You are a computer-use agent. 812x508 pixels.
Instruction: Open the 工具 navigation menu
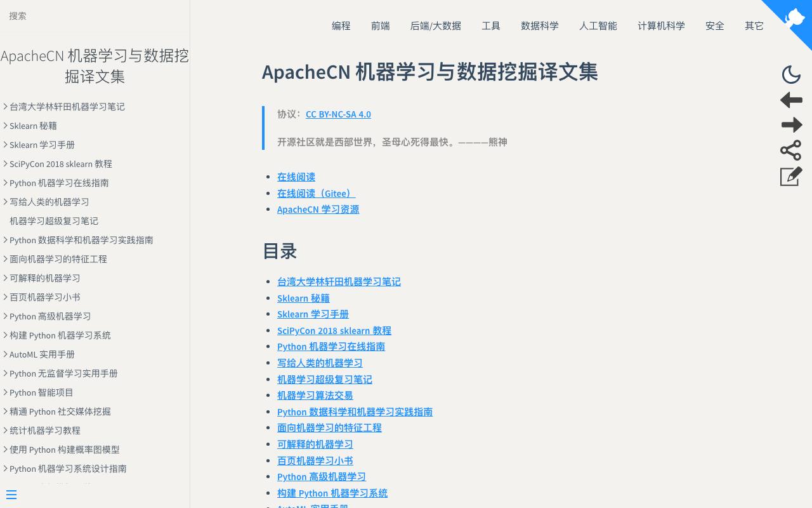tap(491, 25)
